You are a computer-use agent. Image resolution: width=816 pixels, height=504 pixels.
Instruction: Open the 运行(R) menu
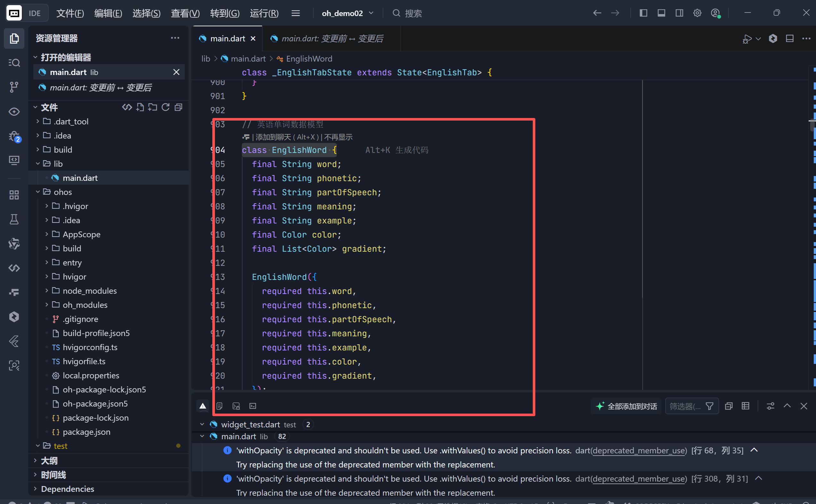click(x=264, y=13)
